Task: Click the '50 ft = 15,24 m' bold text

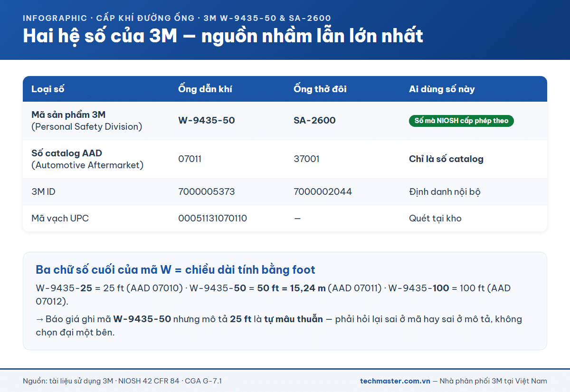Action: click(x=292, y=288)
